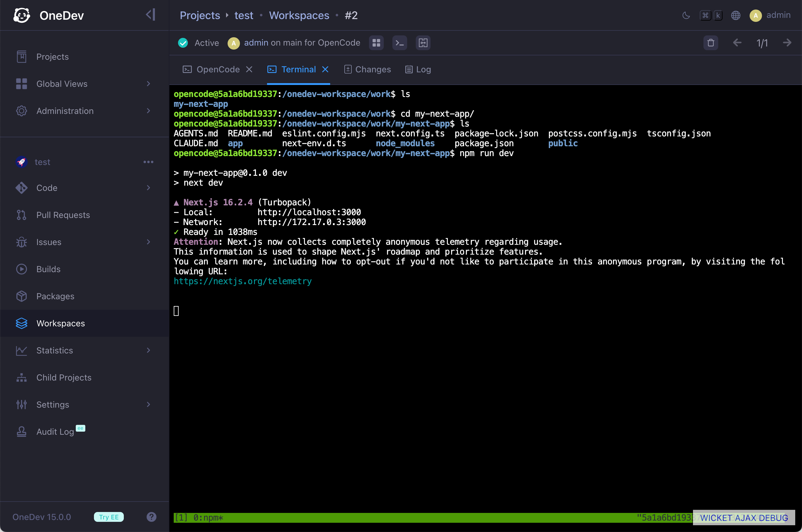The height and width of the screenshot is (532, 802).
Task: Open the Packages page
Action: [x=84, y=296]
